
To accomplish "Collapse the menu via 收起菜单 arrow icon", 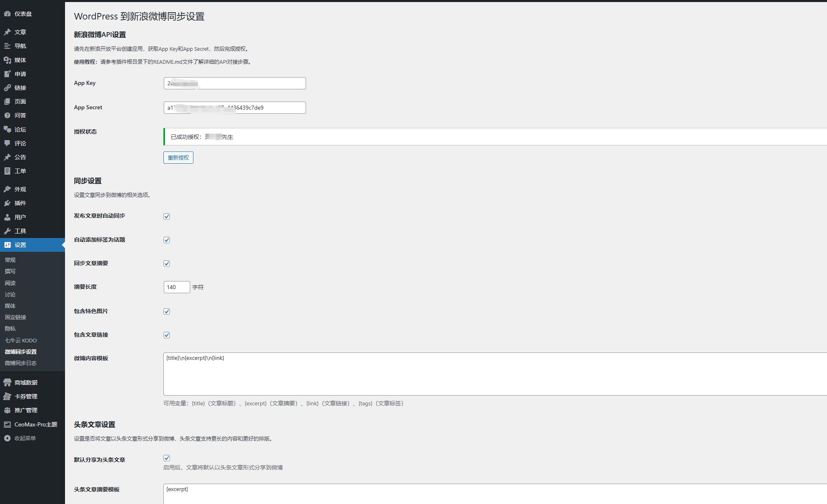I will point(7,438).
